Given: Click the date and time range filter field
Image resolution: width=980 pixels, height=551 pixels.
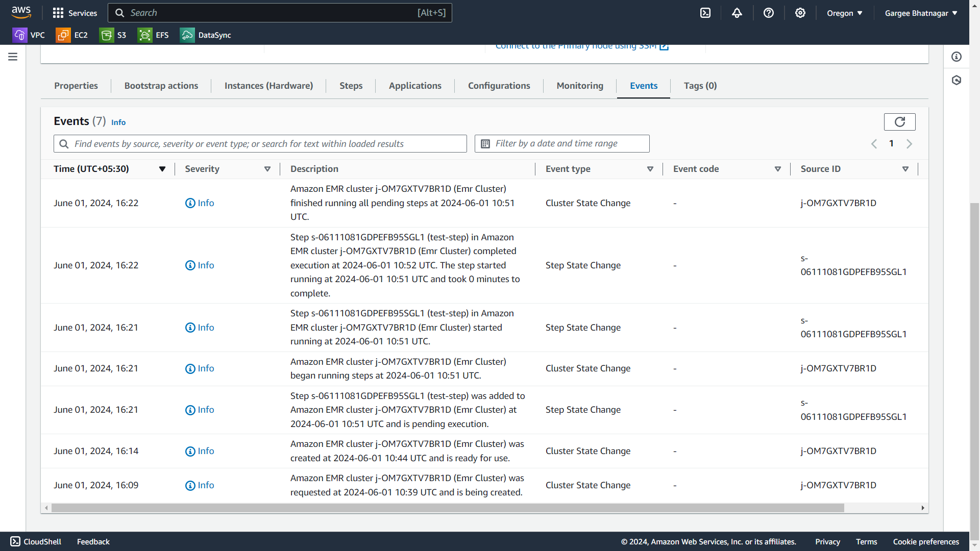Looking at the screenshot, I should click(562, 144).
